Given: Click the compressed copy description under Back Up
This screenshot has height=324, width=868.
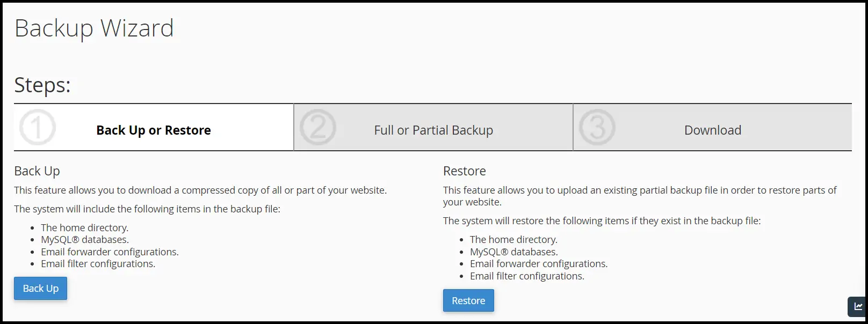Looking at the screenshot, I should tap(200, 190).
